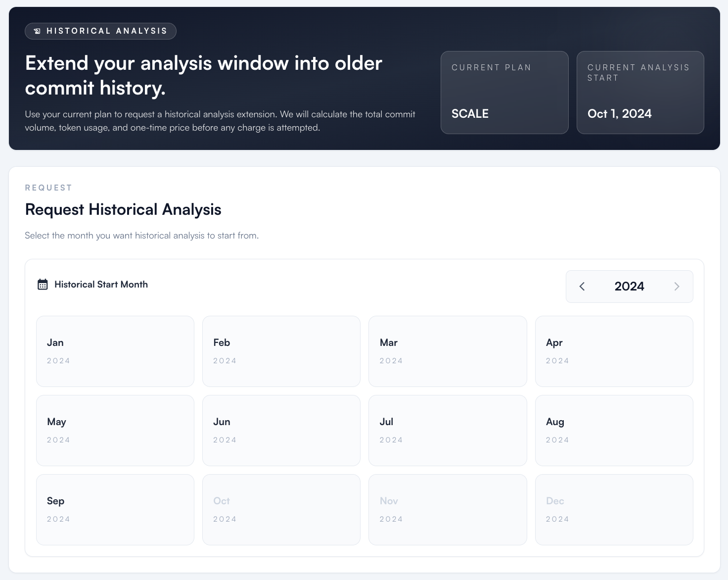Click the Current Plan SCALE card
The image size is (728, 580).
tap(504, 93)
